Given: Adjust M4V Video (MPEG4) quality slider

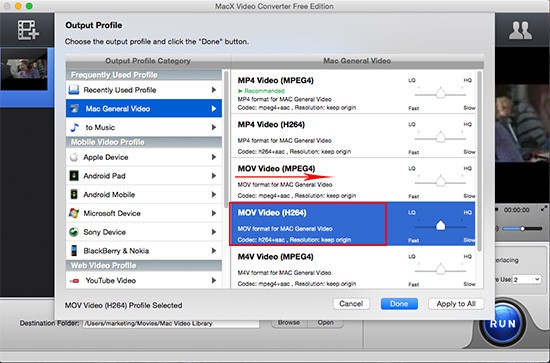Looking at the screenshot, I should [x=441, y=269].
